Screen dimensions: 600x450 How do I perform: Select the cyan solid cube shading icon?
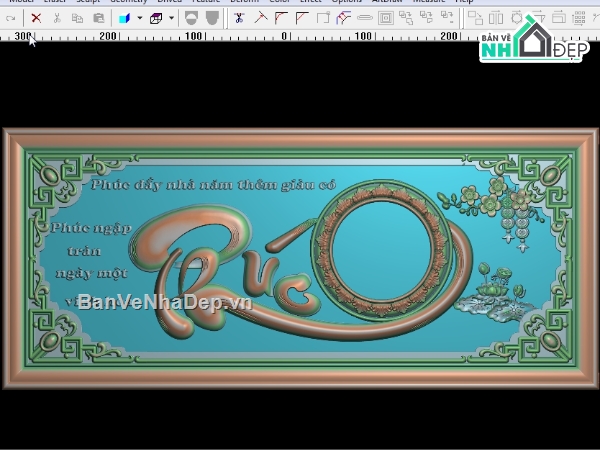[x=124, y=18]
